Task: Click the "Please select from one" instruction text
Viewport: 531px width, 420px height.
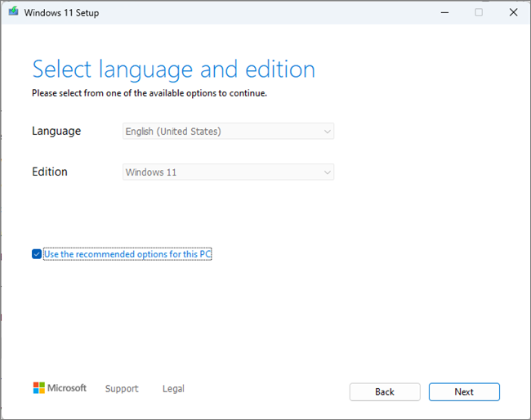Action: pyautogui.click(x=149, y=93)
